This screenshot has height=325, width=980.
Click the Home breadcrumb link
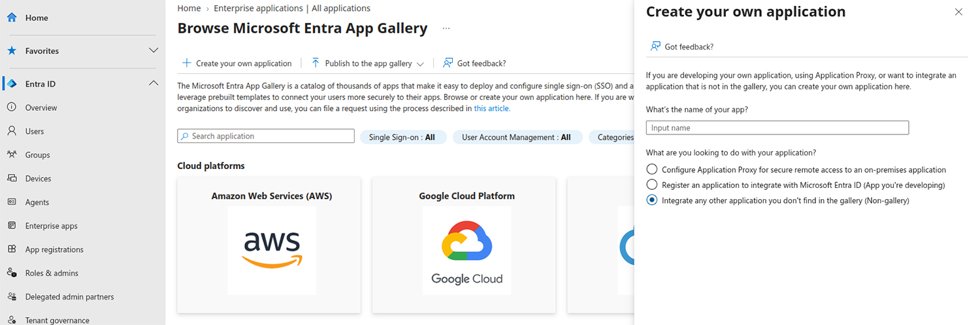pyautogui.click(x=189, y=8)
